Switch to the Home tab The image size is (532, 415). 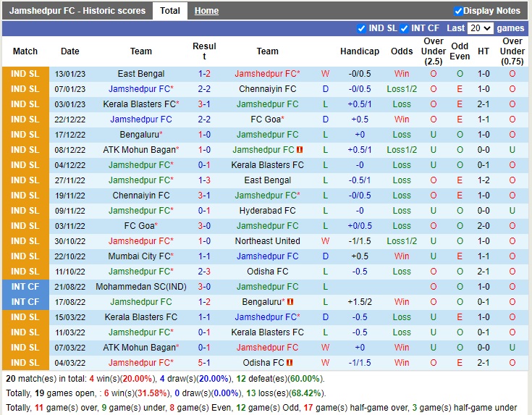click(x=206, y=11)
